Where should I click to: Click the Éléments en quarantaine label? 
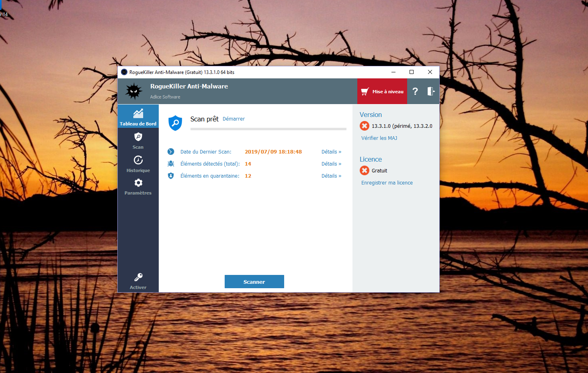(x=210, y=176)
